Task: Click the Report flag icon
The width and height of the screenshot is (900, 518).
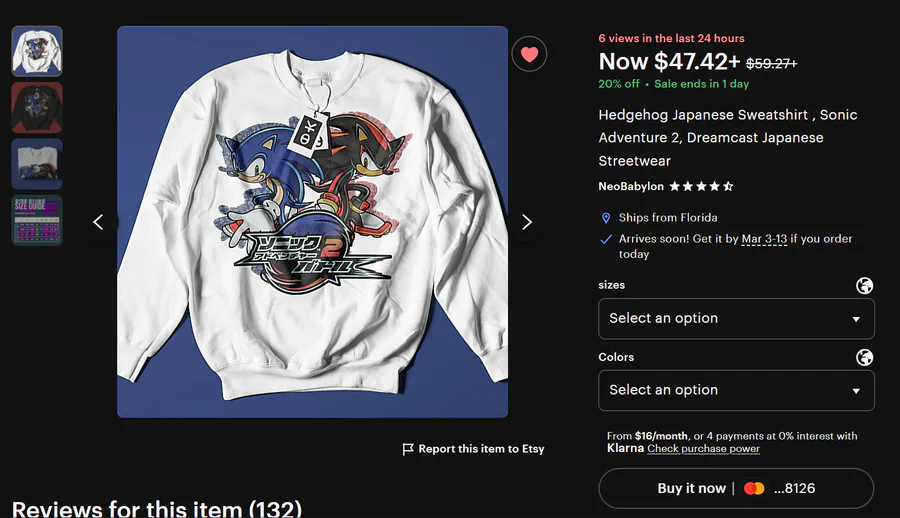Action: [x=408, y=450]
